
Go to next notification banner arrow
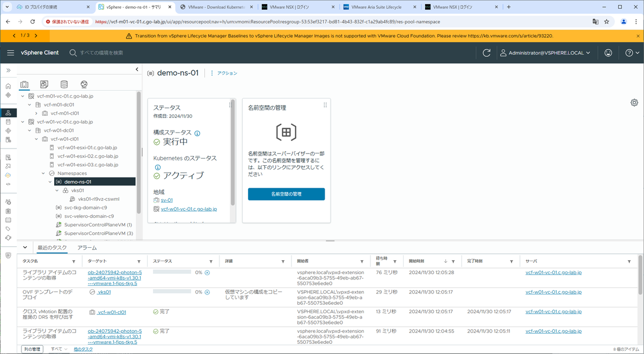pyautogui.click(x=36, y=35)
